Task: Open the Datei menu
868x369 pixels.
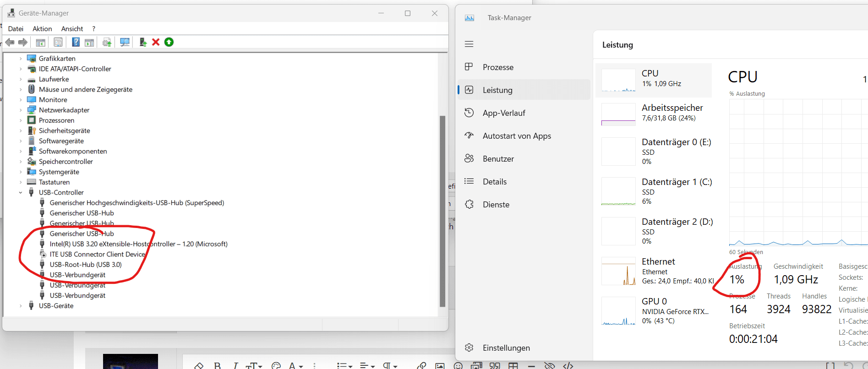Action: click(x=16, y=28)
